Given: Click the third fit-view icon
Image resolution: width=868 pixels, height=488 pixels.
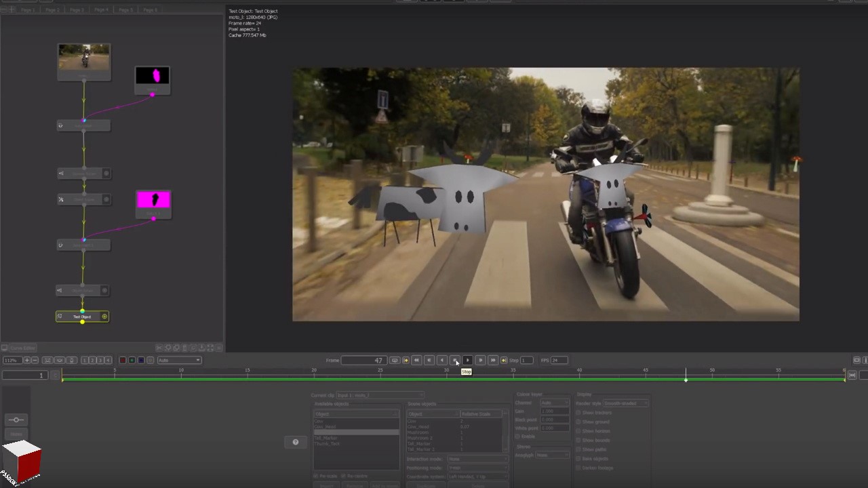Looking at the screenshot, I should tap(72, 360).
